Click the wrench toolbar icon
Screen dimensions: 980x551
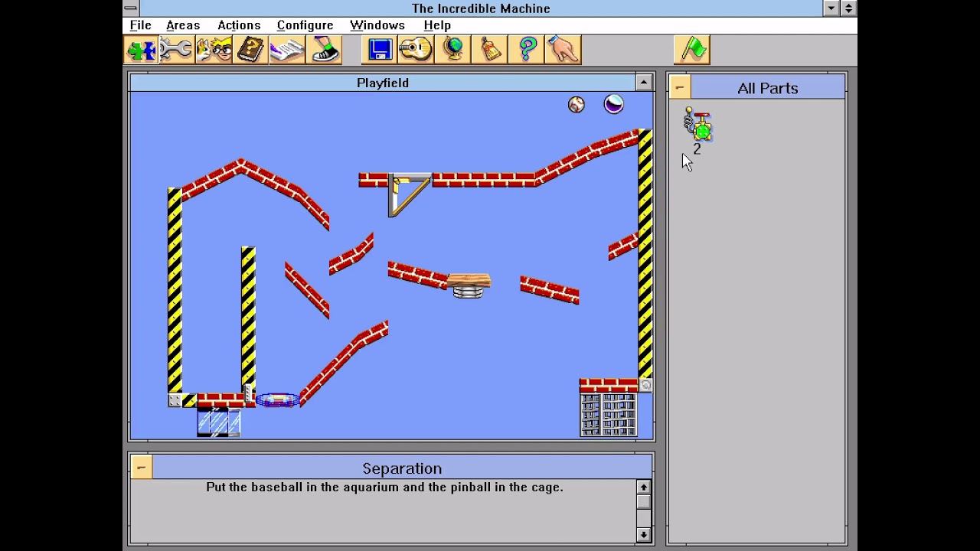177,50
